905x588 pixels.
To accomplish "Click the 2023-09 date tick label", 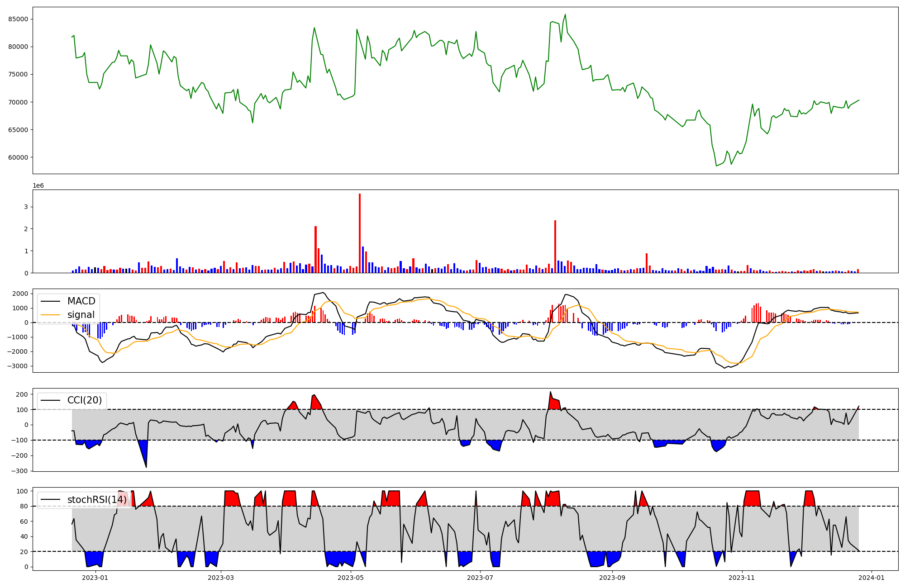I will click(612, 578).
